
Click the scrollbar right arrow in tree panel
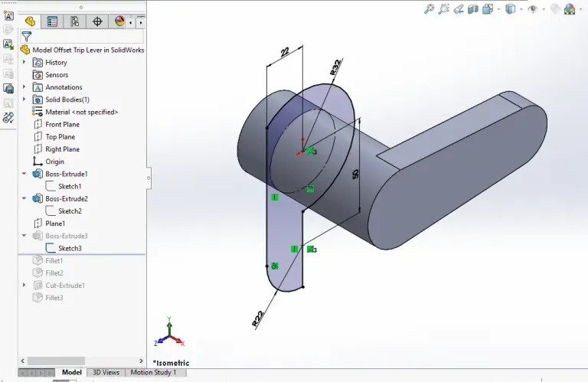141,361
